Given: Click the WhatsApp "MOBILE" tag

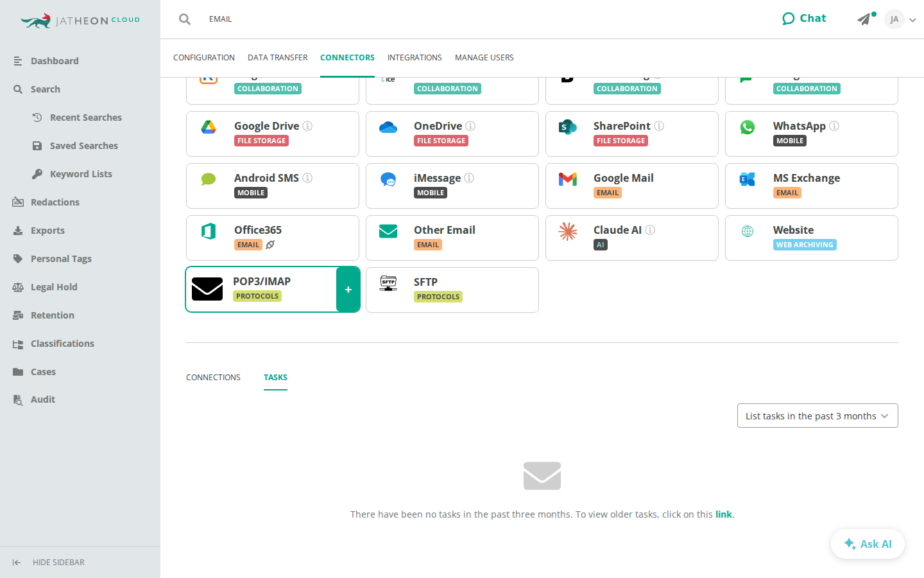Looking at the screenshot, I should (x=790, y=141).
